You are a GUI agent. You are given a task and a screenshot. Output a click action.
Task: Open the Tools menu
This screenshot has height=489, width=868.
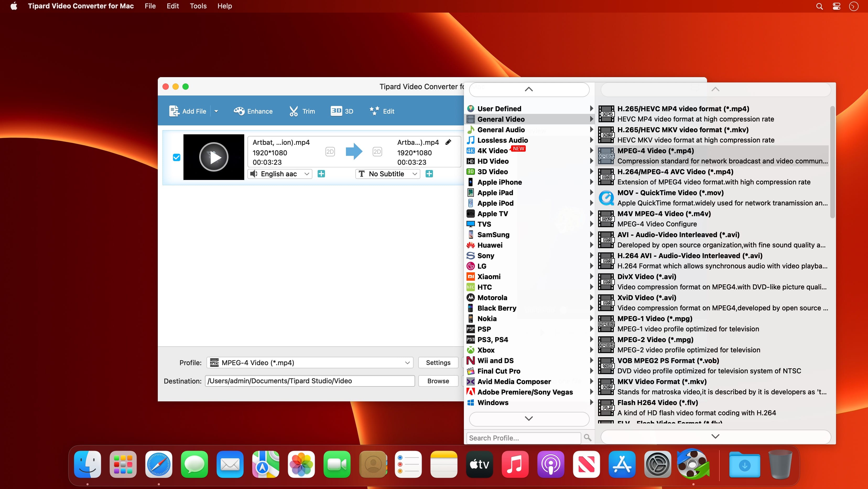click(198, 6)
